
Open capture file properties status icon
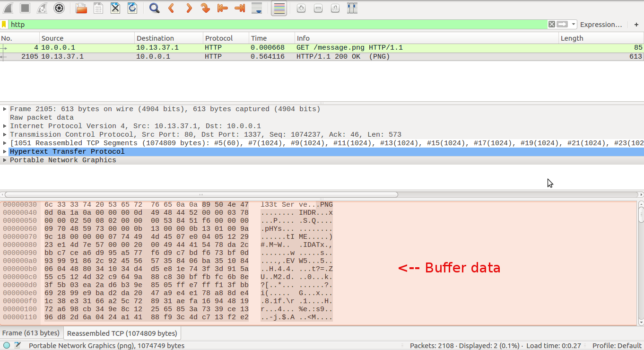click(x=17, y=345)
